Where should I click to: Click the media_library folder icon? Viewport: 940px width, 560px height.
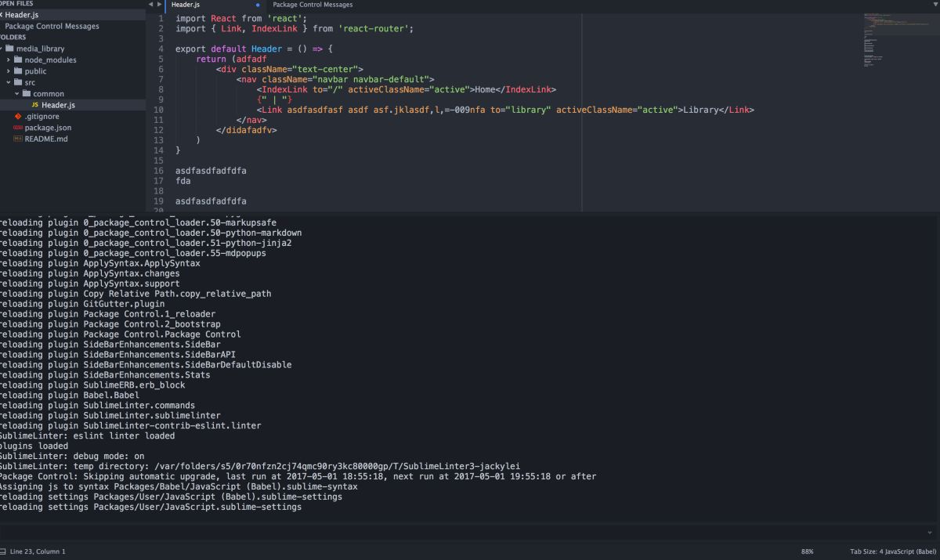click(9, 49)
